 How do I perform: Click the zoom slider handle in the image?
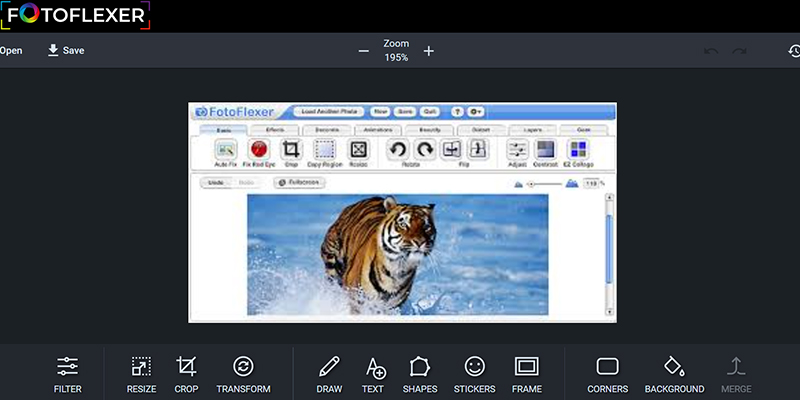pyautogui.click(x=531, y=184)
